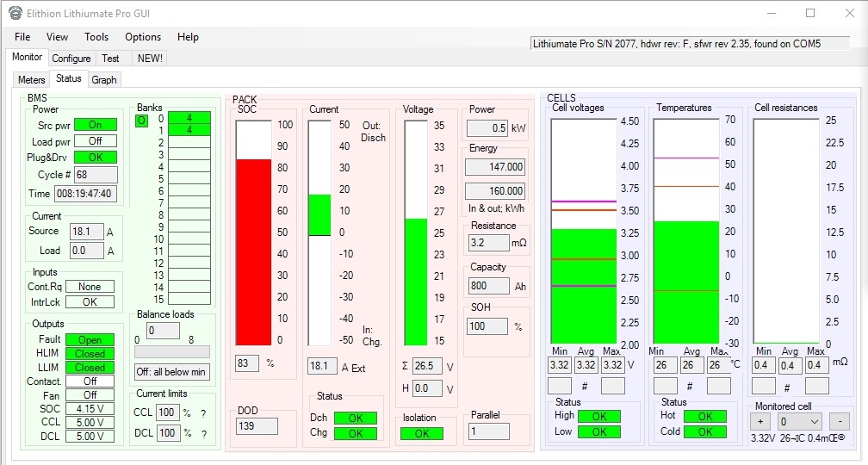Click the cell voltage High OK indicator
The height and width of the screenshot is (465, 868).
tap(599, 416)
